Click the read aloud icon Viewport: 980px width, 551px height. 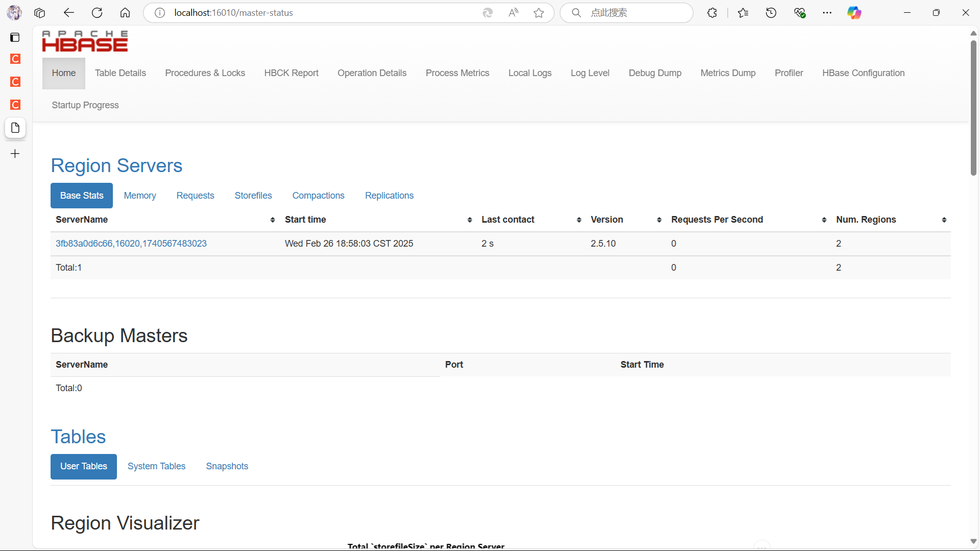[x=513, y=13]
